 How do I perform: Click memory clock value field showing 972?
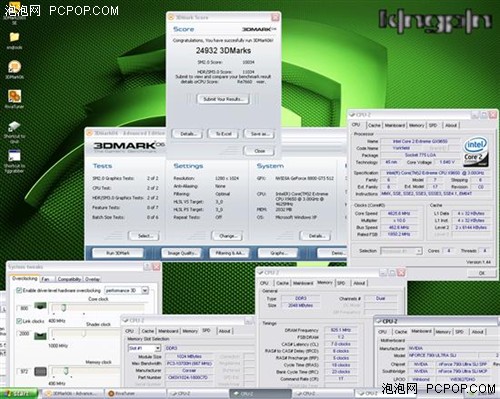tap(24, 371)
